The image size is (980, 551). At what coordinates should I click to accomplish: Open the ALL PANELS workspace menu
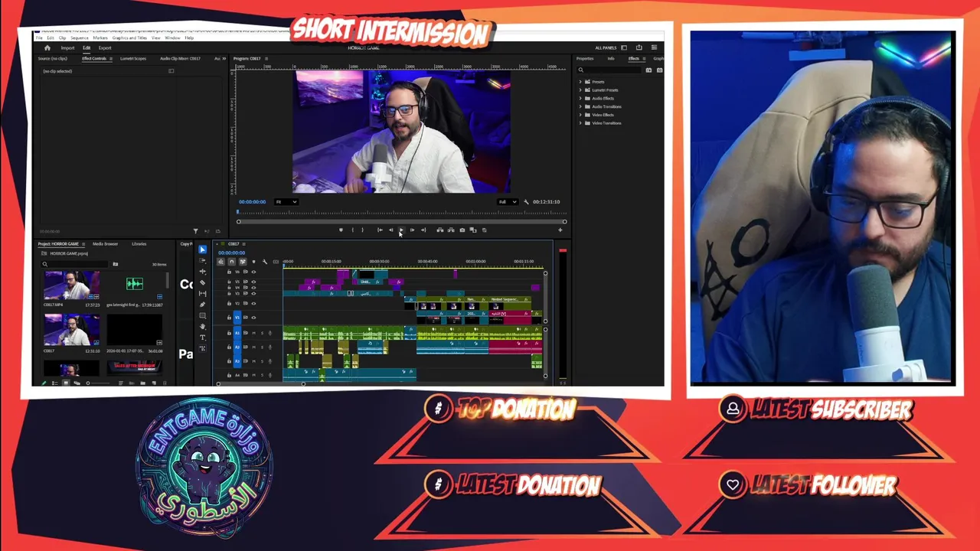tap(606, 47)
